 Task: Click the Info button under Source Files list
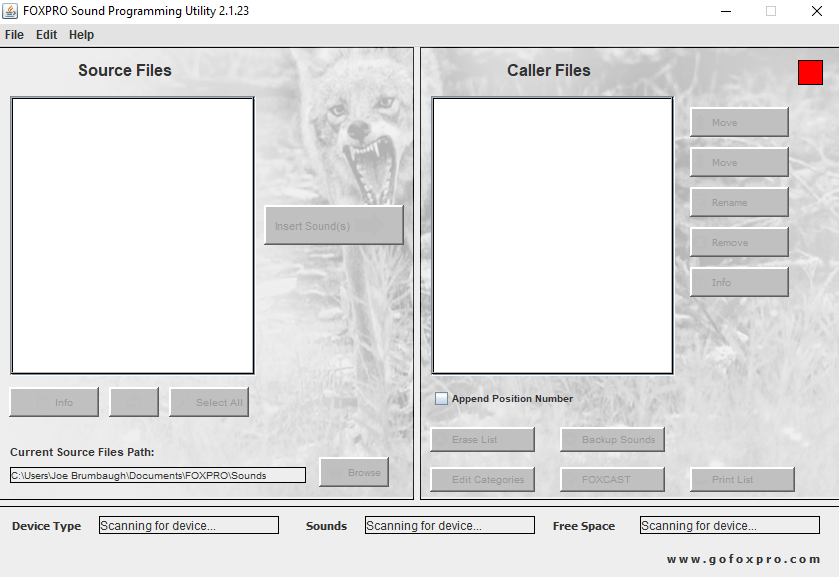tap(54, 402)
